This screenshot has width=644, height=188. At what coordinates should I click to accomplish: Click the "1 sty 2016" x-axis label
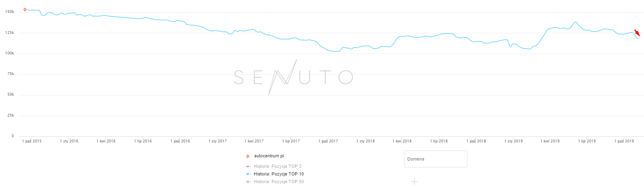tap(69, 141)
